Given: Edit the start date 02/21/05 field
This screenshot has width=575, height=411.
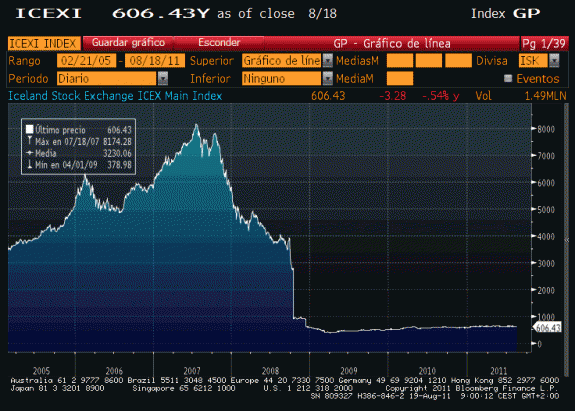Looking at the screenshot, I should click(86, 60).
